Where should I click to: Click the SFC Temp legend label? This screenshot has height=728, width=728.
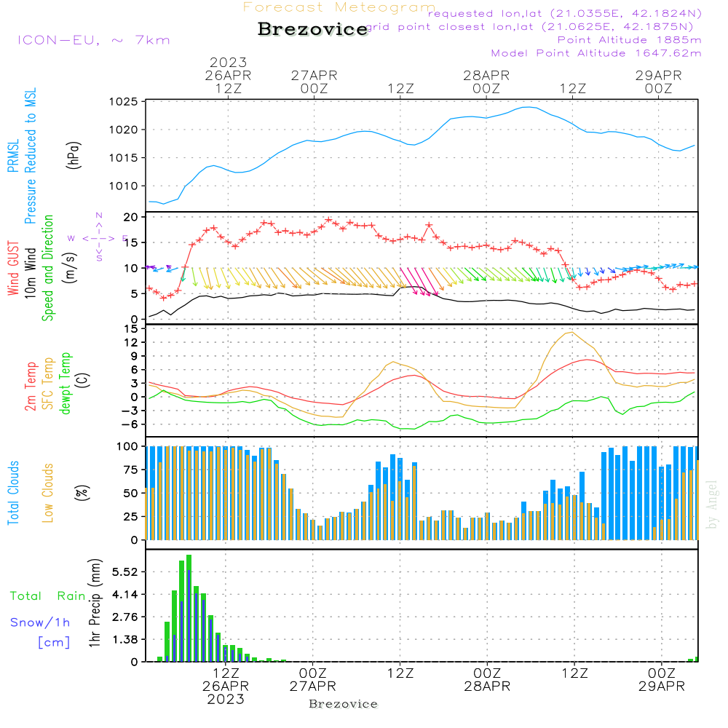coord(48,384)
